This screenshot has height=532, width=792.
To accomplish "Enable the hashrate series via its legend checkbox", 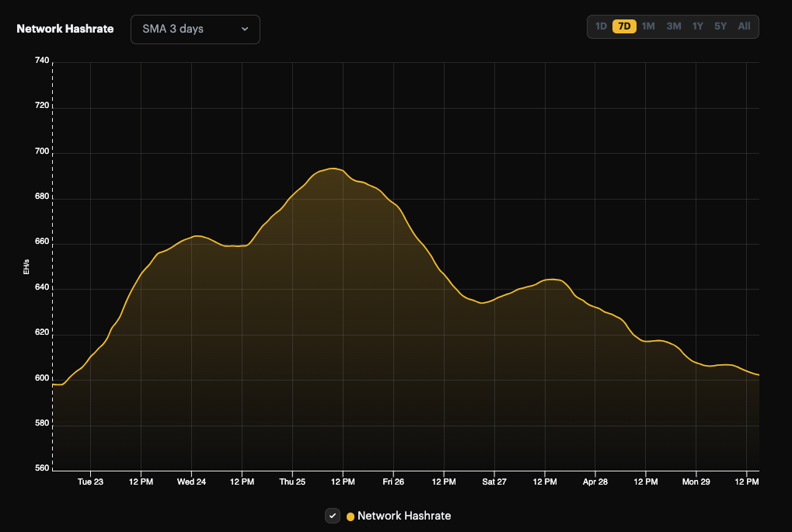I will pyautogui.click(x=333, y=515).
